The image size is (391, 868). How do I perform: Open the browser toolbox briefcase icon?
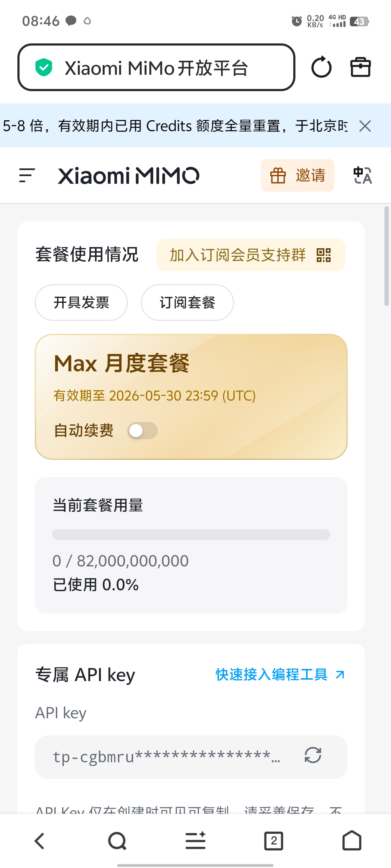pos(360,67)
